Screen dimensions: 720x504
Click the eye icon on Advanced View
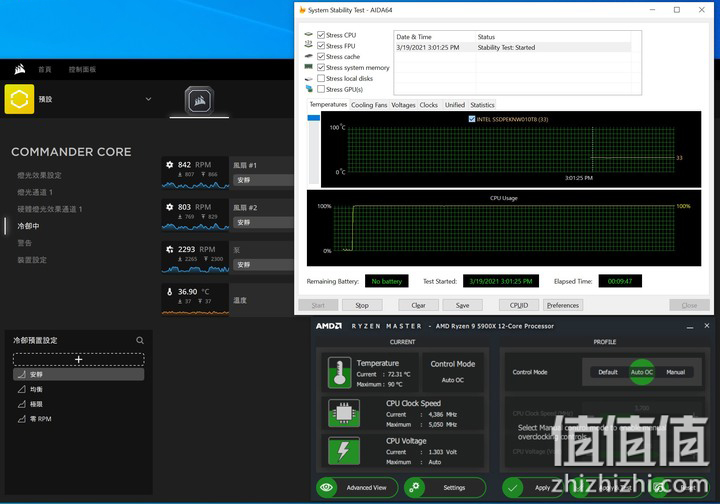[326, 487]
